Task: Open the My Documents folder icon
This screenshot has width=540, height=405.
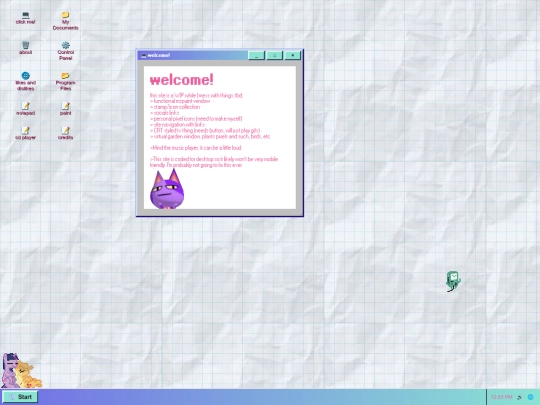Action: (x=65, y=21)
